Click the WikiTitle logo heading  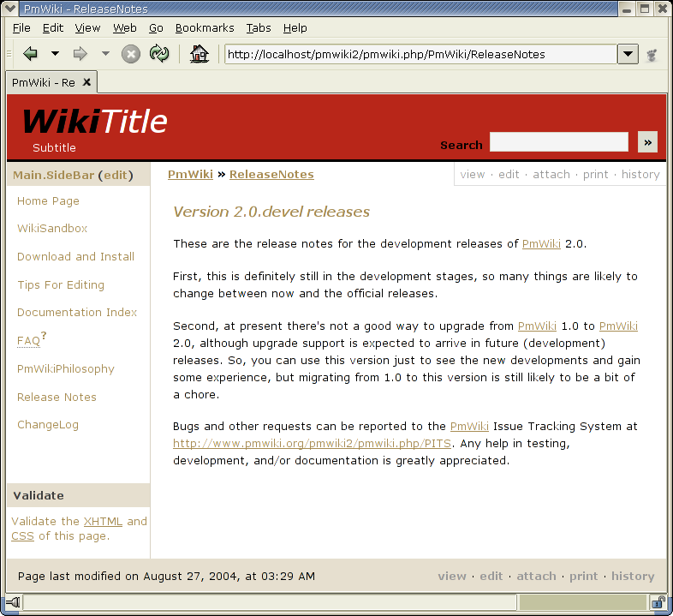(95, 121)
